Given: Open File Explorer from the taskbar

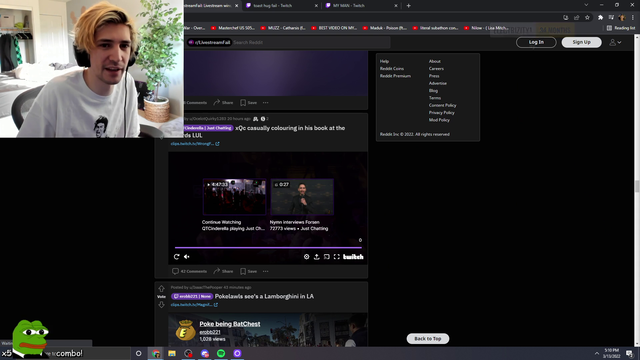Looking at the screenshot, I should coord(172,353).
